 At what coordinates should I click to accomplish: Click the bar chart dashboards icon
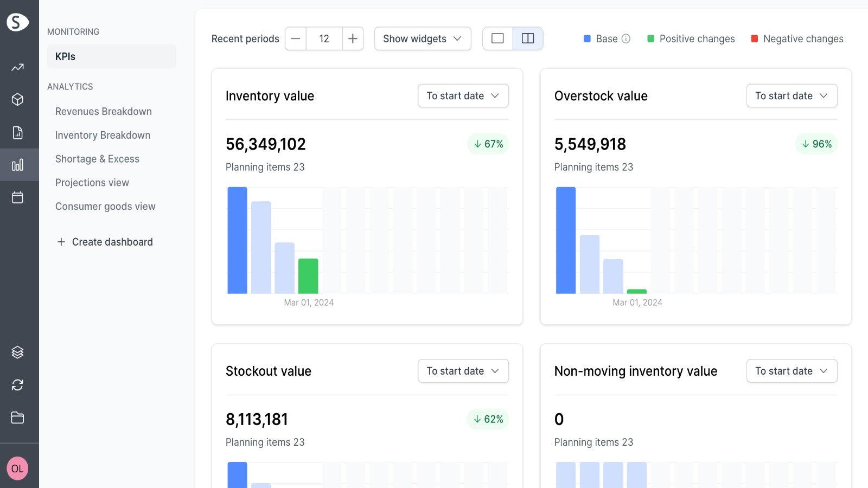[18, 165]
